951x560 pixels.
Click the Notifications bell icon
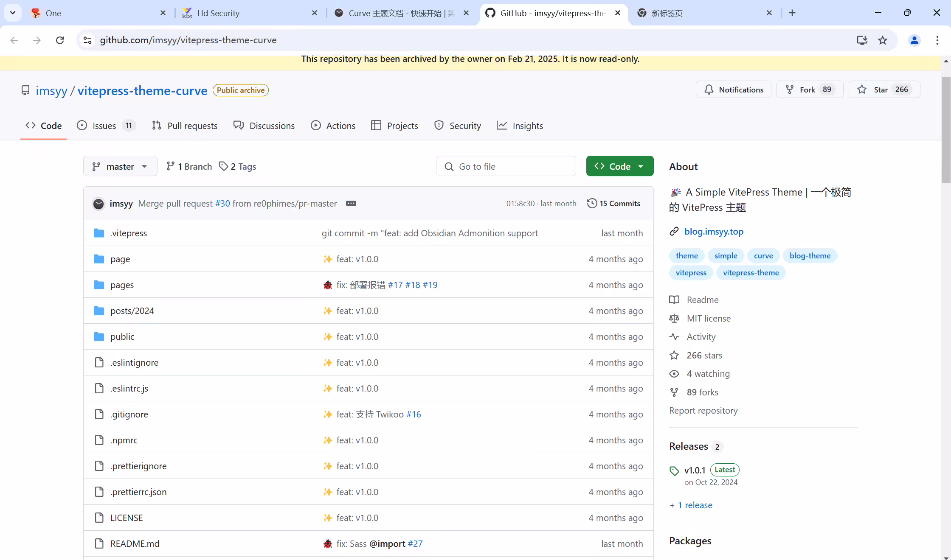click(709, 90)
